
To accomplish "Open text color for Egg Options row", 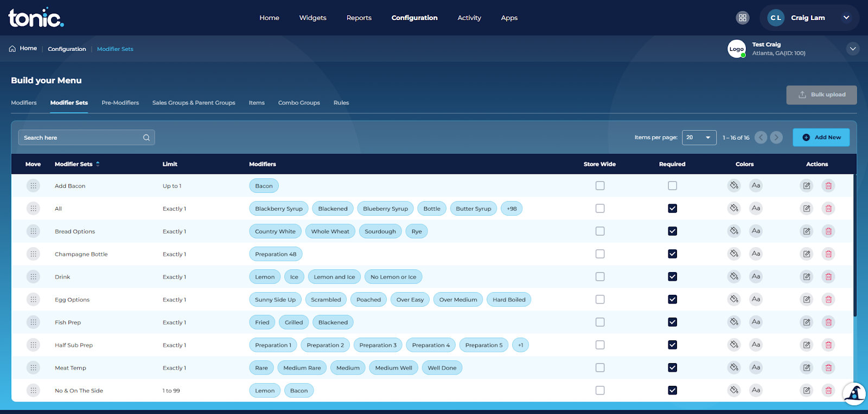I will click(756, 299).
